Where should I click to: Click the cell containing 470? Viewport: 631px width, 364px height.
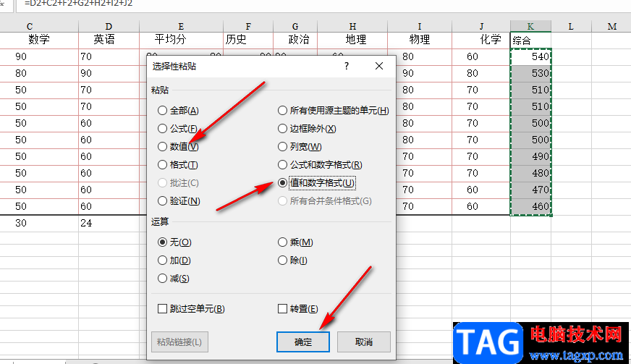tap(531, 190)
